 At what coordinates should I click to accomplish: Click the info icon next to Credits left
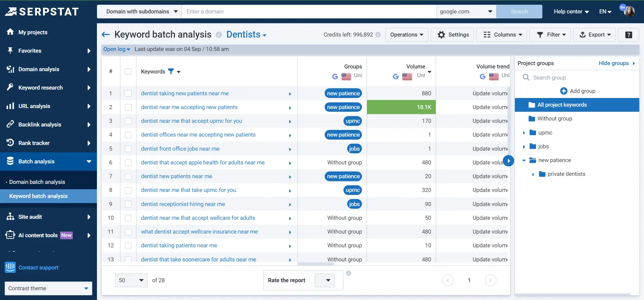coord(378,35)
